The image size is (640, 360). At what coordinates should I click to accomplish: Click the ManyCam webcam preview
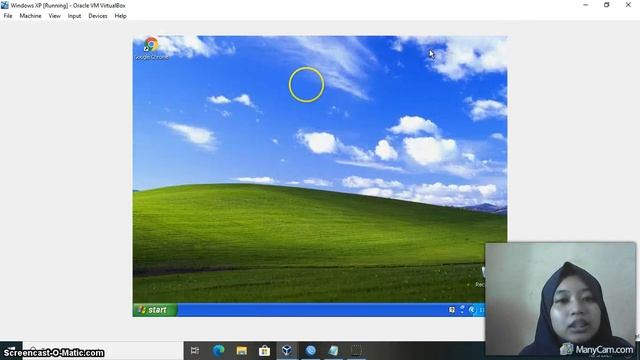(560, 299)
